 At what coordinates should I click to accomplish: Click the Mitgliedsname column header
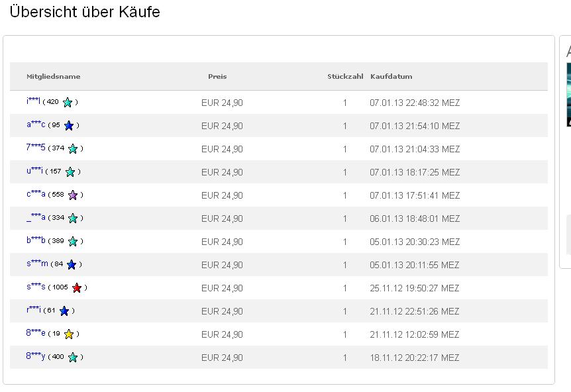54,76
